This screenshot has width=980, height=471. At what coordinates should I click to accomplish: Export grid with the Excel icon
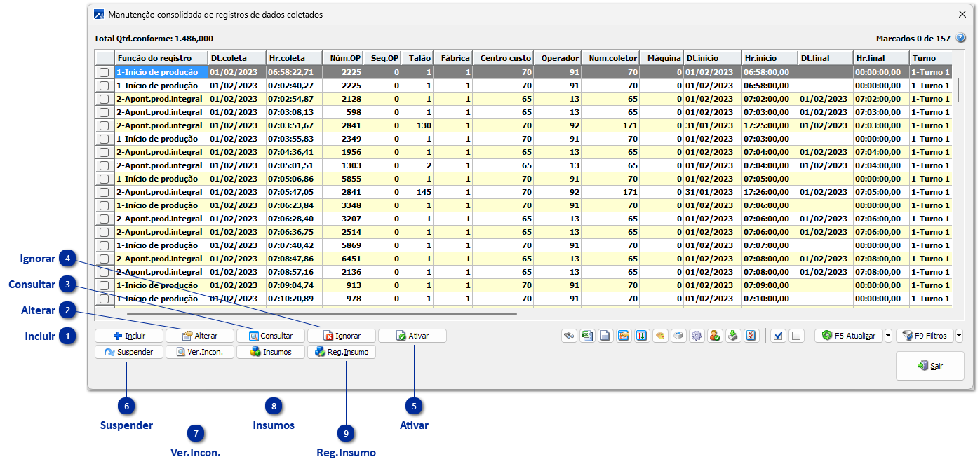click(587, 336)
